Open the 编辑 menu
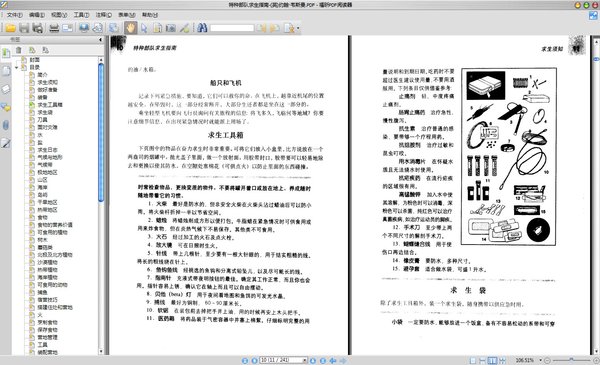The height and width of the screenshot is (365, 600). pyautogui.click(x=37, y=15)
